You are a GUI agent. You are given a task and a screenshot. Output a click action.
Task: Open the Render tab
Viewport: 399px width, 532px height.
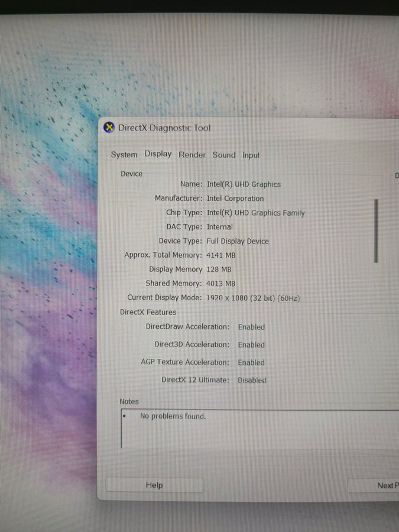click(x=192, y=155)
